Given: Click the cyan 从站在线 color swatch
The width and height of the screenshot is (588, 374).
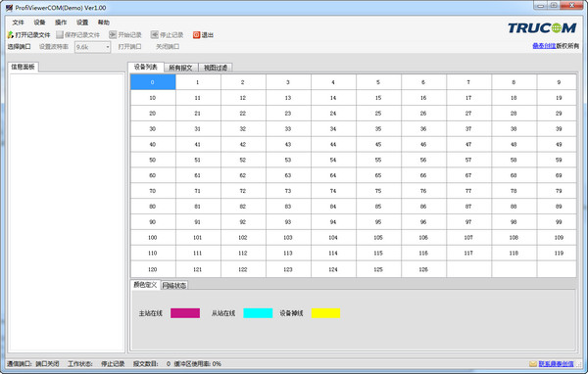Looking at the screenshot, I should 258,313.
